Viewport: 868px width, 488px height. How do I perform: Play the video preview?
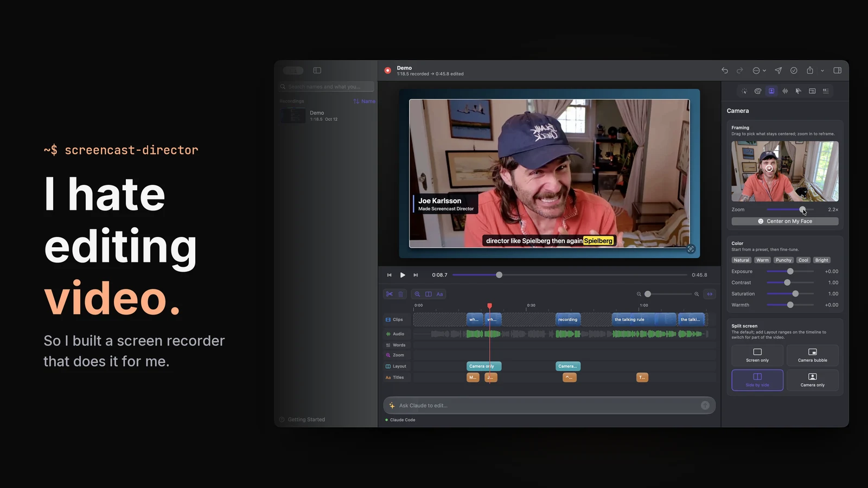(x=403, y=275)
